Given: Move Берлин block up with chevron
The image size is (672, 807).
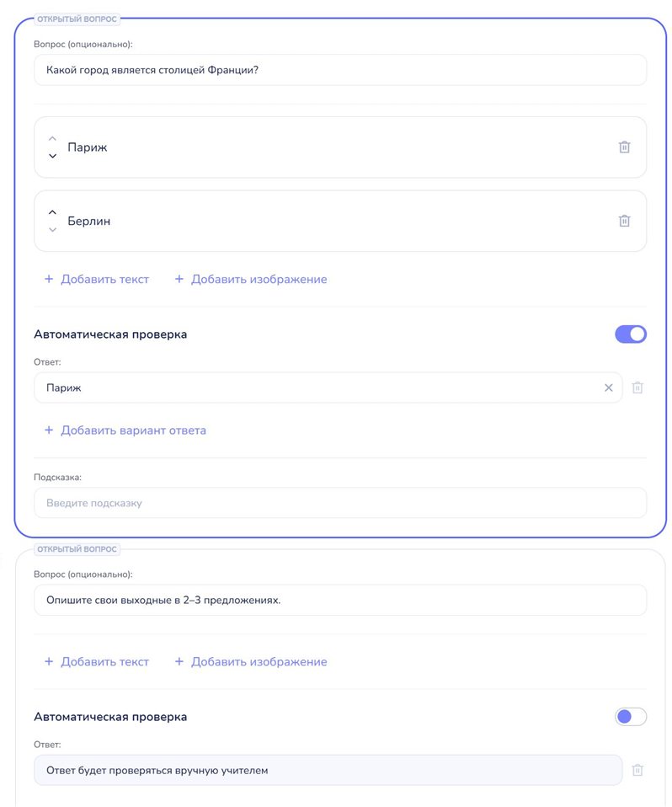Looking at the screenshot, I should click(x=52, y=212).
